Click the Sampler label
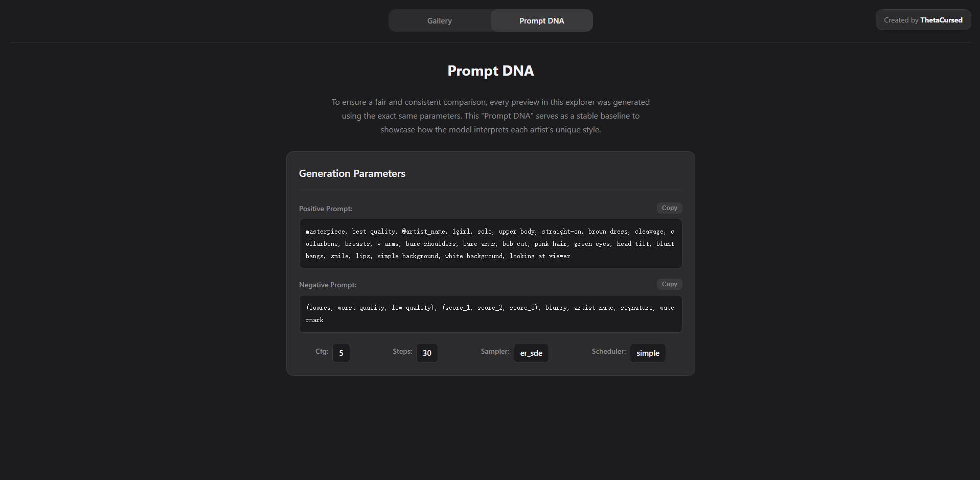Screen dimensions: 980x480 point(495,351)
